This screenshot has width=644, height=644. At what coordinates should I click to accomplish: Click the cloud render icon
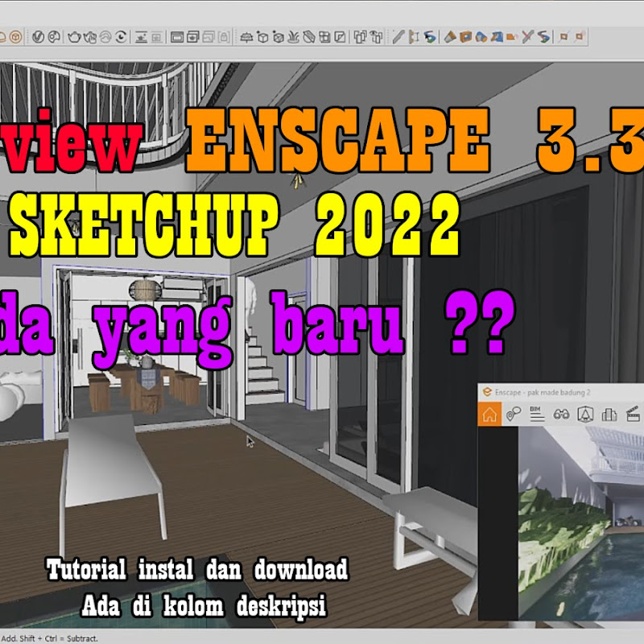coord(105,37)
